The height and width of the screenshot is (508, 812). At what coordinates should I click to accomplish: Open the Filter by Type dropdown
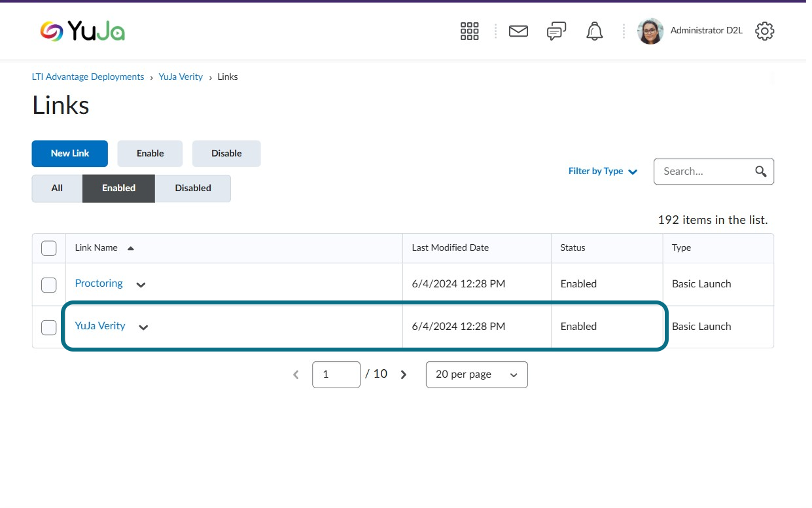(603, 172)
